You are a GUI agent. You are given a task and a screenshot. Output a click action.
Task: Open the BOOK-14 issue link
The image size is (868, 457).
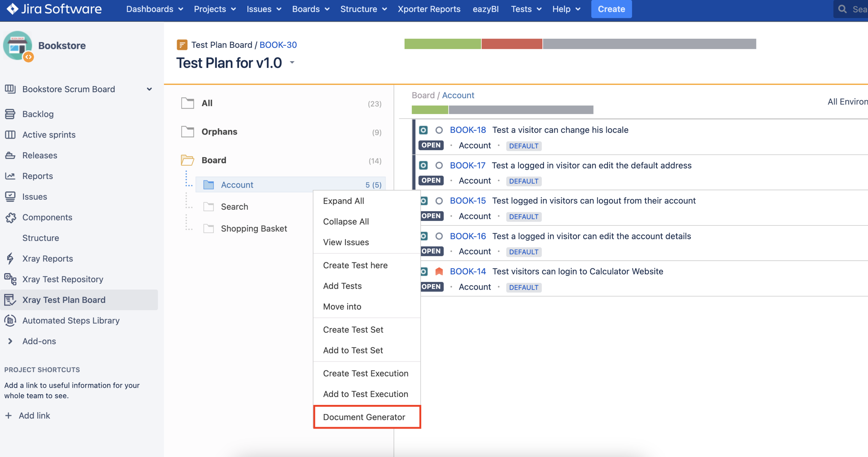coord(468,271)
